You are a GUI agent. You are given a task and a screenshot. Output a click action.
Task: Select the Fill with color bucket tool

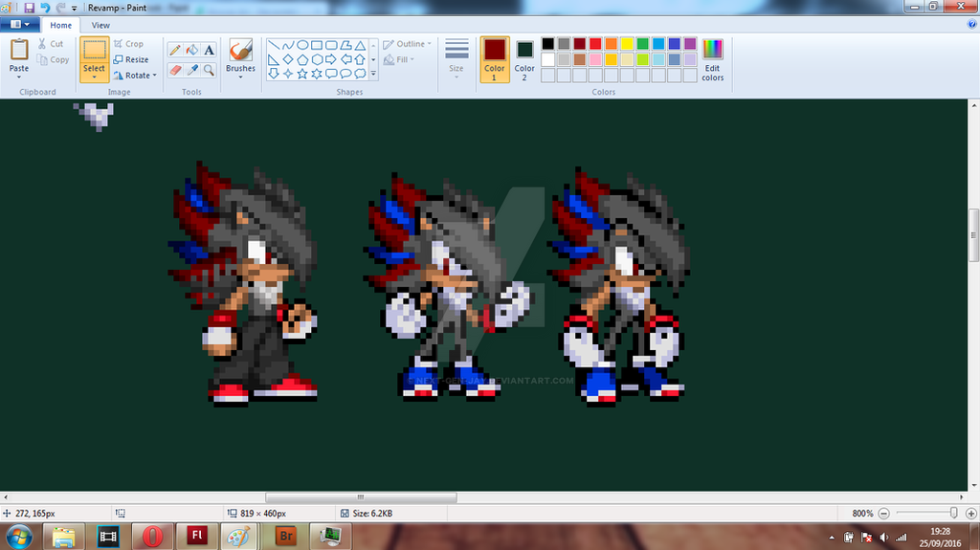(191, 50)
